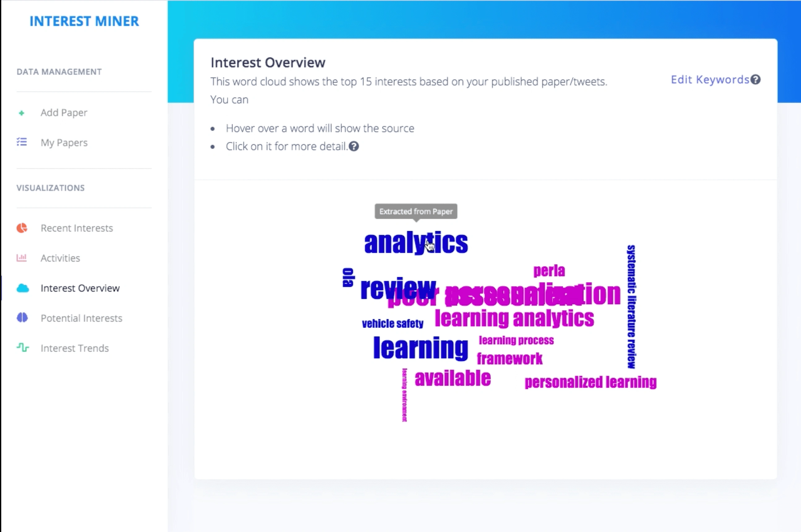The height and width of the screenshot is (532, 801).
Task: Select the Recent Interests tab
Action: (77, 227)
